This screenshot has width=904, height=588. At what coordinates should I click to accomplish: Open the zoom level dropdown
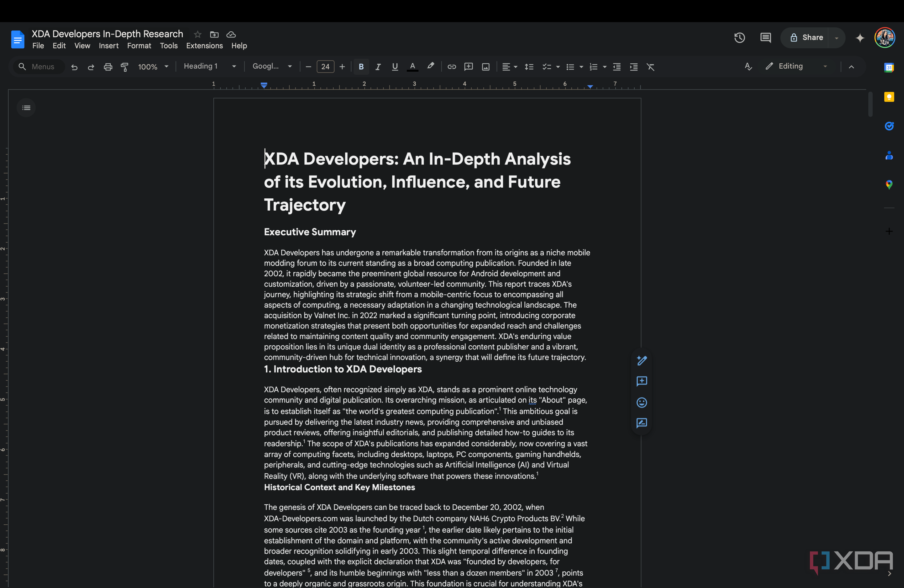(153, 67)
